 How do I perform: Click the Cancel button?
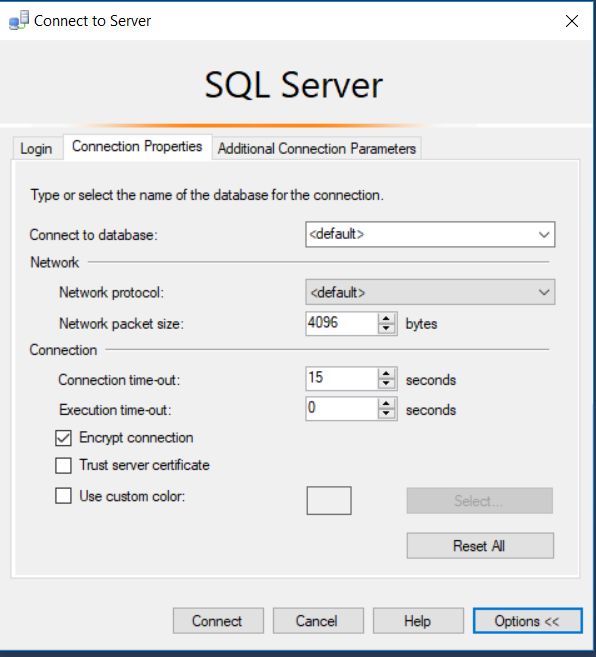[x=318, y=621]
